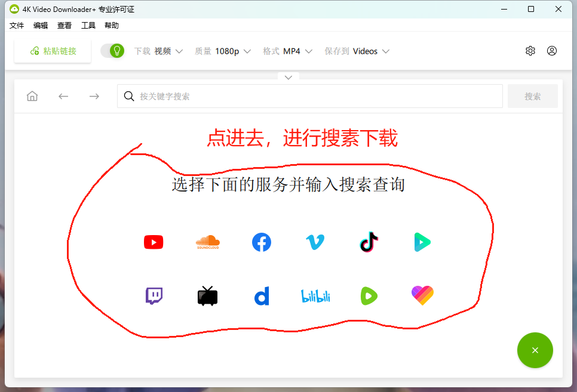The height and width of the screenshot is (392, 577).
Task: Open the account profile icon
Action: click(551, 51)
